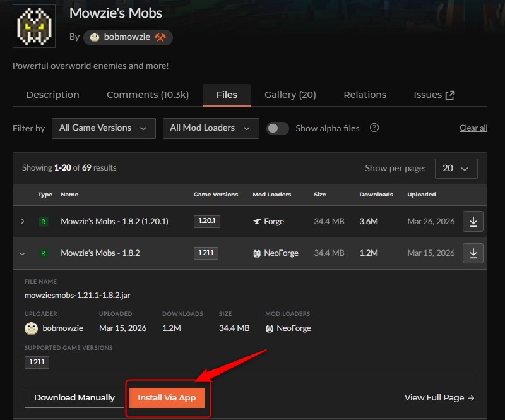This screenshot has height=420, width=505.
Task: Click Install Via App button
Action: [x=167, y=398]
